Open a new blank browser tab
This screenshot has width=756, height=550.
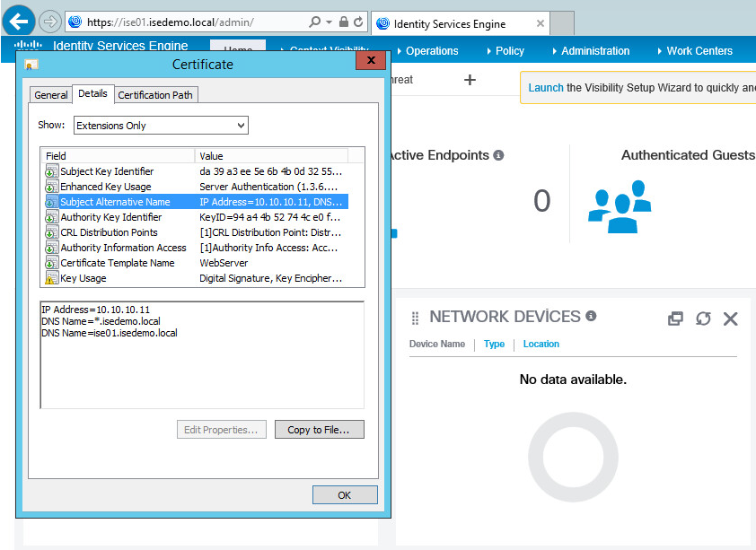coord(562,23)
